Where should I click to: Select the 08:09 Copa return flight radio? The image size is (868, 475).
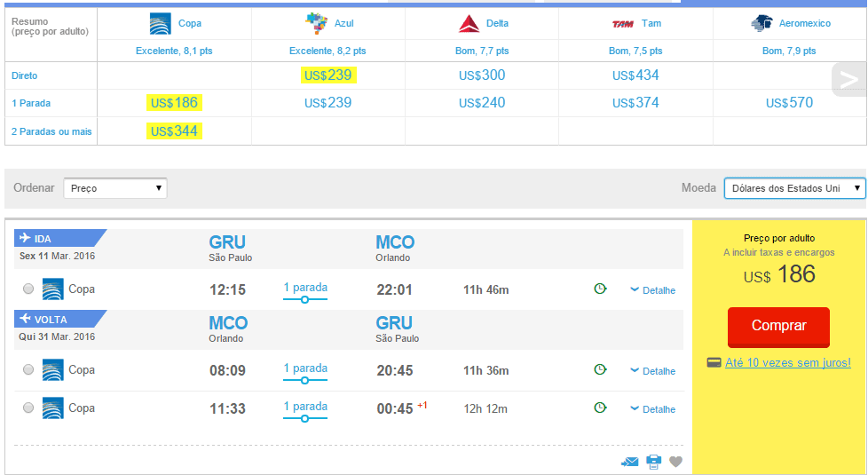tap(28, 369)
